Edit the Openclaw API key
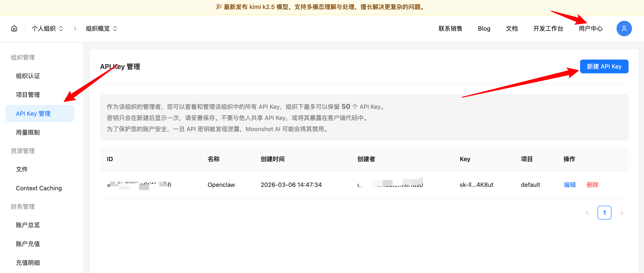 (570, 184)
